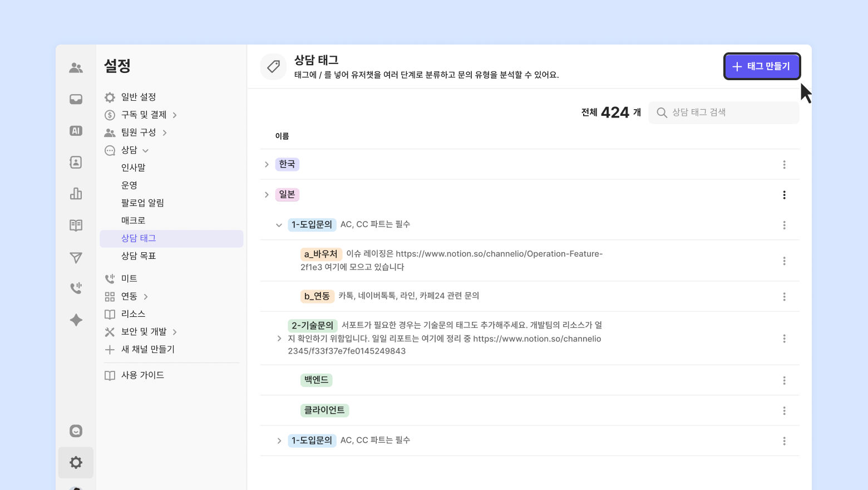Open the marketing paper plane icon
Image resolution: width=868 pixels, height=490 pixels.
pyautogui.click(x=76, y=257)
